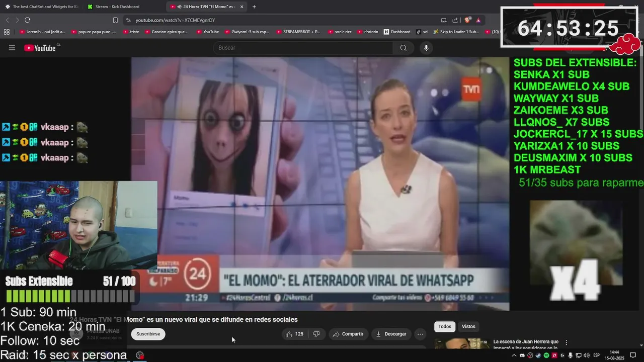Open the more actions ellipsis under the video
The image size is (644, 362).
420,334
